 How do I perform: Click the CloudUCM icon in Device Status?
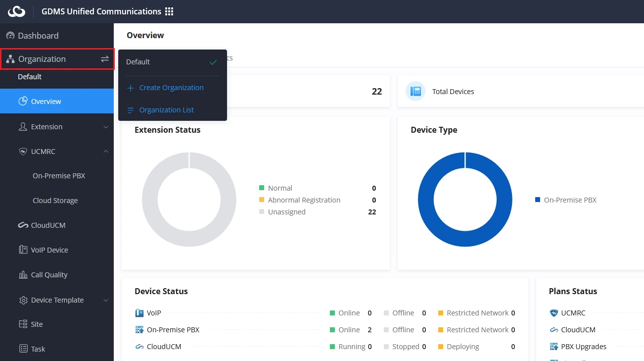[x=139, y=347]
